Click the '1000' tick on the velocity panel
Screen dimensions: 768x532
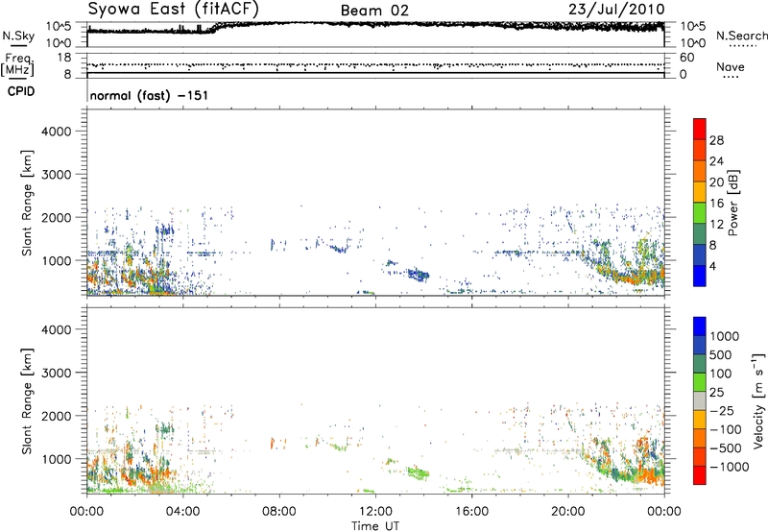point(57,459)
